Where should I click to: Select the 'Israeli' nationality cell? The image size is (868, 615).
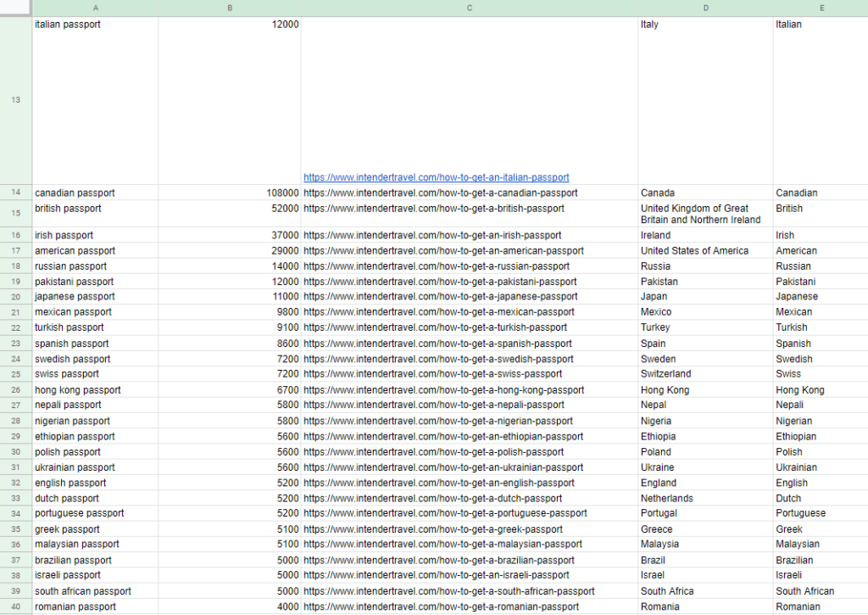[x=821, y=575]
